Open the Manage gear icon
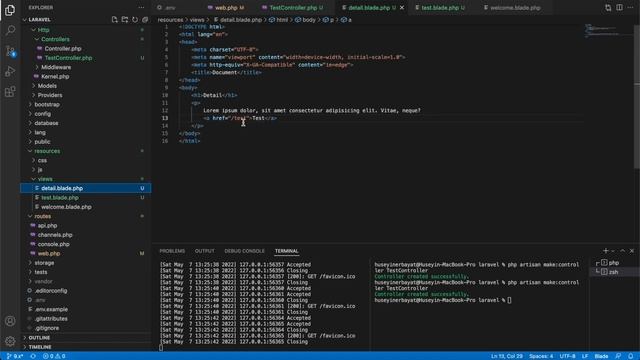 [10, 340]
